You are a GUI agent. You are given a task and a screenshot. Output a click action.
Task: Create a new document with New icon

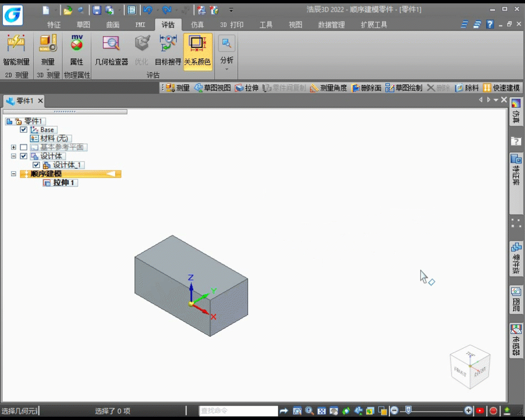[46, 11]
